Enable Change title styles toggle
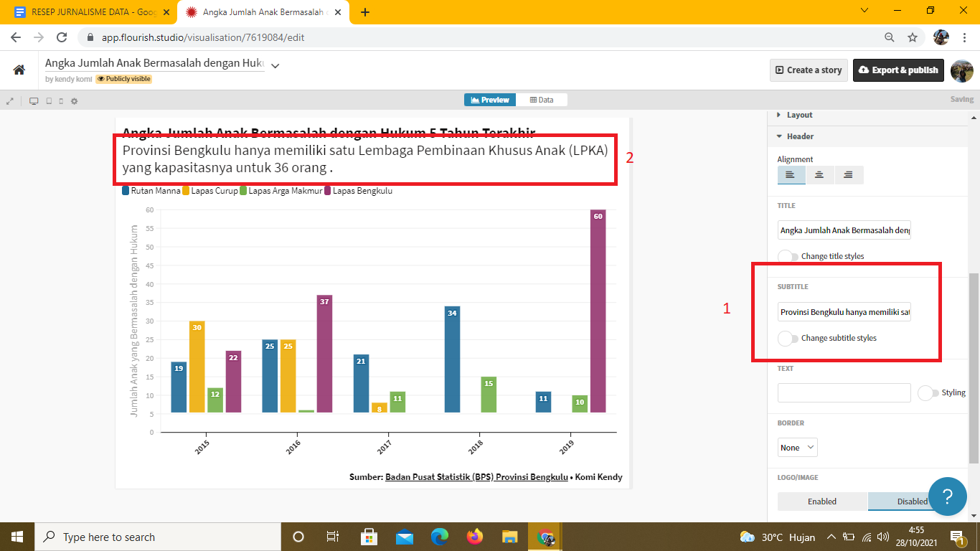The width and height of the screenshot is (980, 551). [788, 256]
